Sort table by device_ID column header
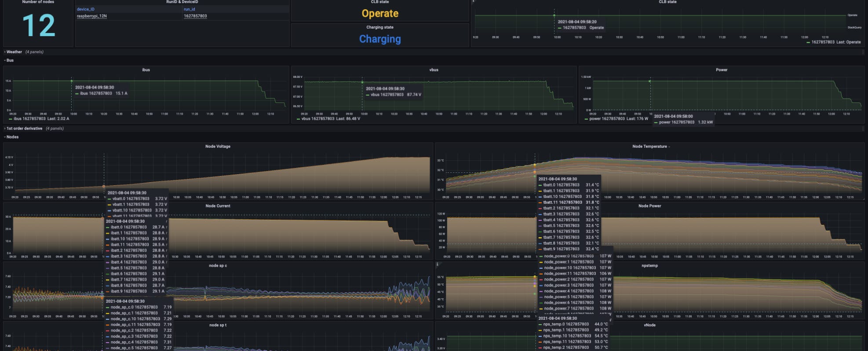Screen dimensions: 868x351 85,9
